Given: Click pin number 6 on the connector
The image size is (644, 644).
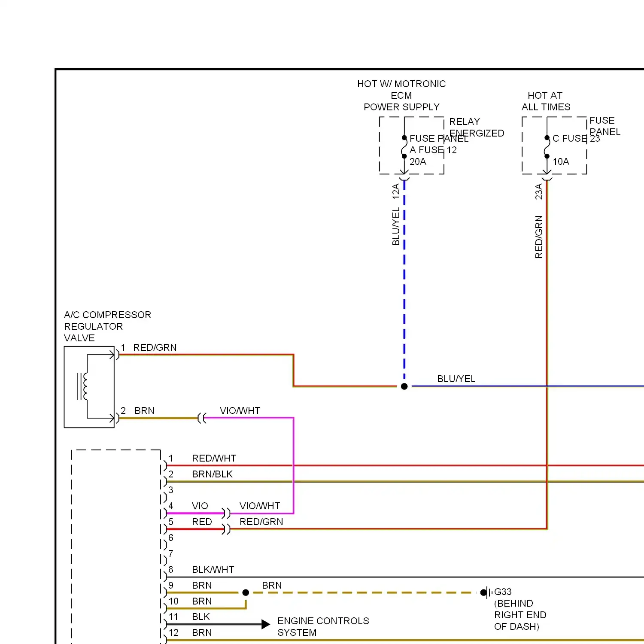Looking at the screenshot, I should [171, 538].
